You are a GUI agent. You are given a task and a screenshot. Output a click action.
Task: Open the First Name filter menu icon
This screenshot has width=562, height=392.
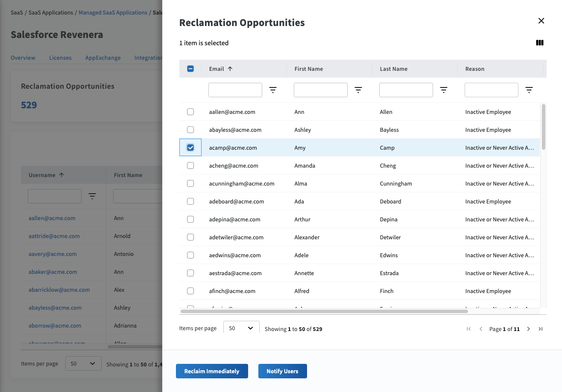pyautogui.click(x=358, y=90)
